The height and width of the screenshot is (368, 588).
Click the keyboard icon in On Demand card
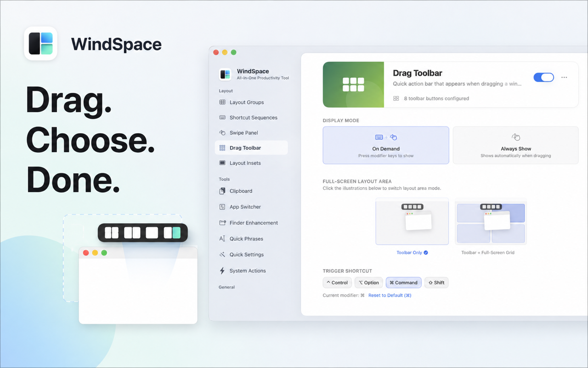(379, 137)
